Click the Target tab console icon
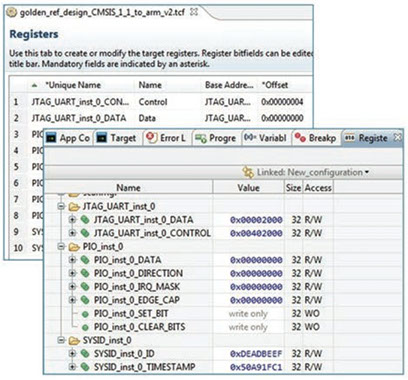The width and height of the screenshot is (408, 380). point(101,137)
